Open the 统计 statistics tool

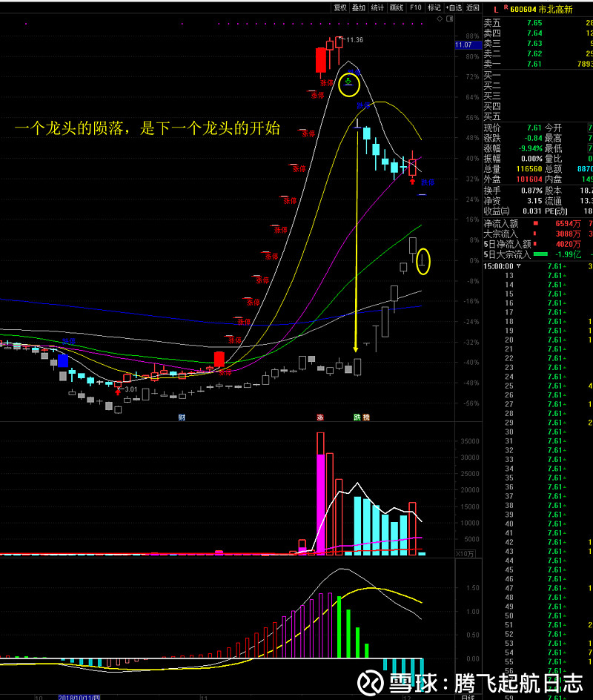(x=377, y=7)
